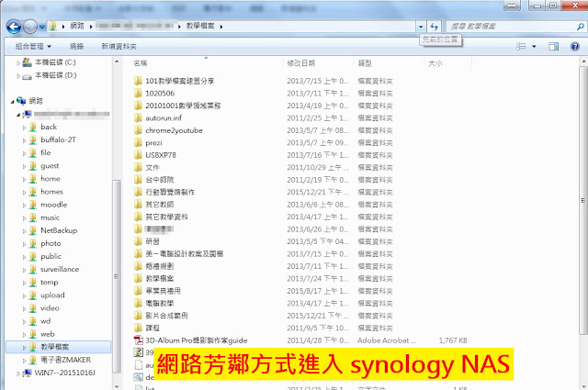The image size is (588, 390).
Task: Click the 新增資料夾 new folder button
Action: tap(119, 47)
